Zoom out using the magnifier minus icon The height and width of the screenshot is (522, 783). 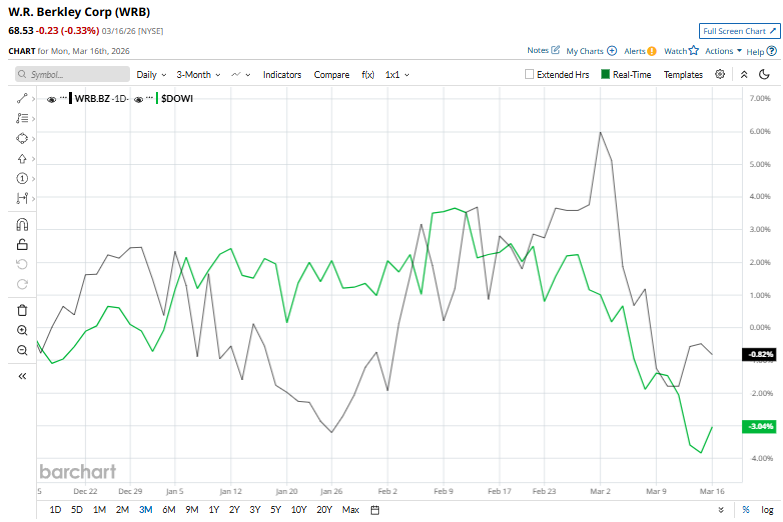tap(22, 350)
